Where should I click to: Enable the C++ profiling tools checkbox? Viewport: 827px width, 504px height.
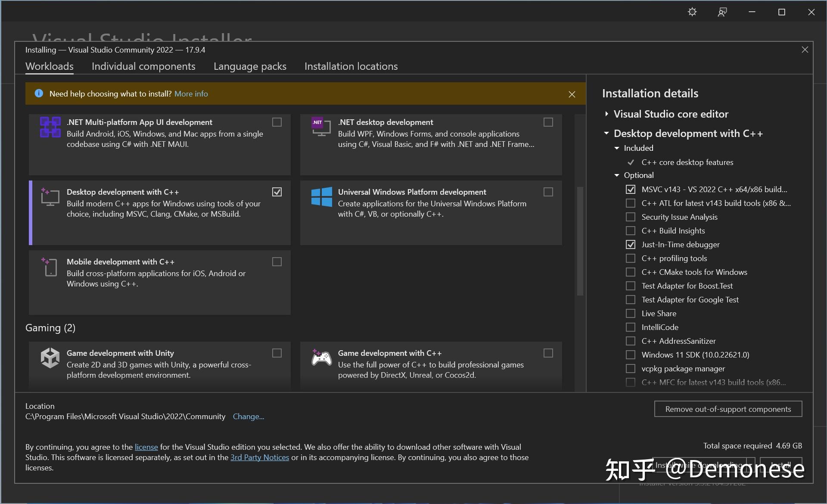631,258
